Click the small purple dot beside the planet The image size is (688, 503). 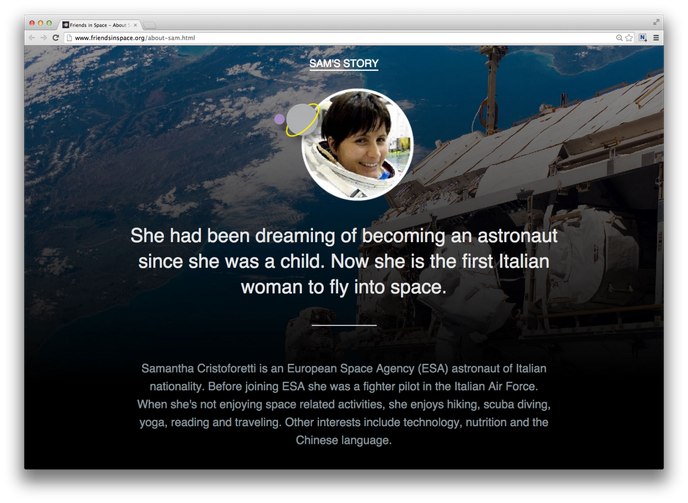(279, 119)
